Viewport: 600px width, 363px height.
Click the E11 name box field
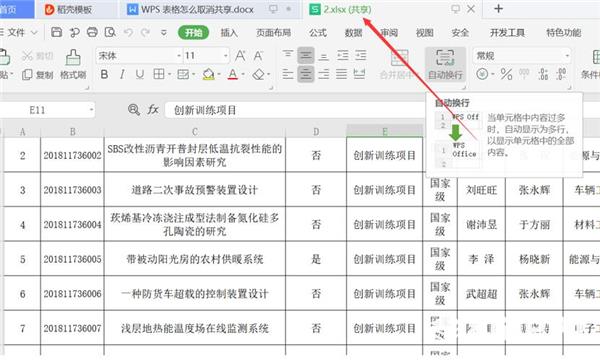(48, 110)
